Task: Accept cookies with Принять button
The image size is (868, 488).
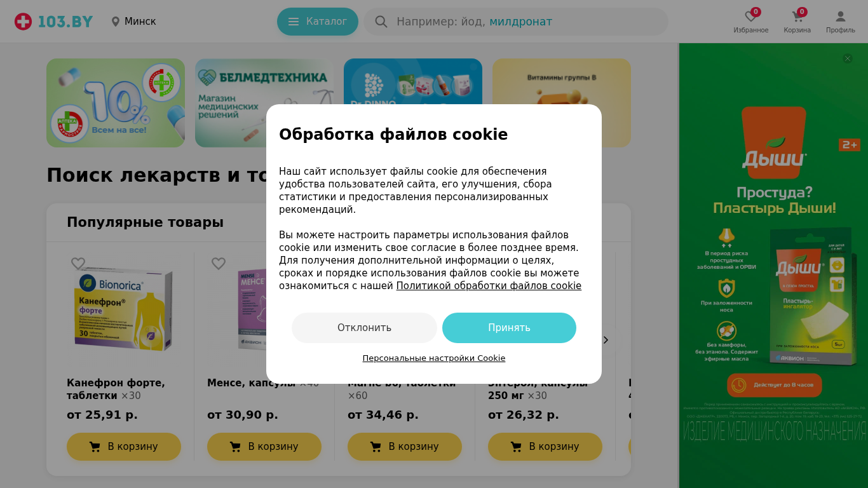Action: pos(509,328)
